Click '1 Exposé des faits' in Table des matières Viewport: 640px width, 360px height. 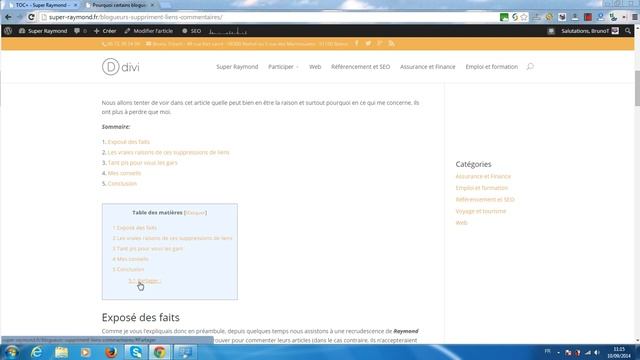pos(135,228)
